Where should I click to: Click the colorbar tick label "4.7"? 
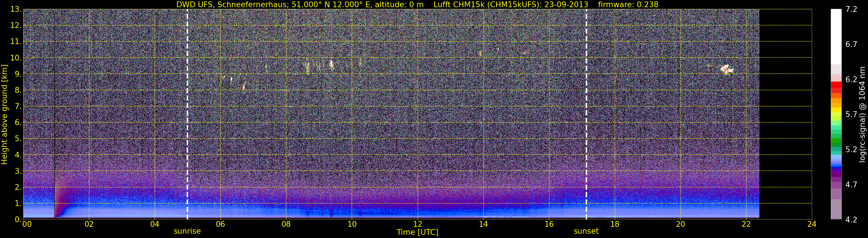point(851,185)
